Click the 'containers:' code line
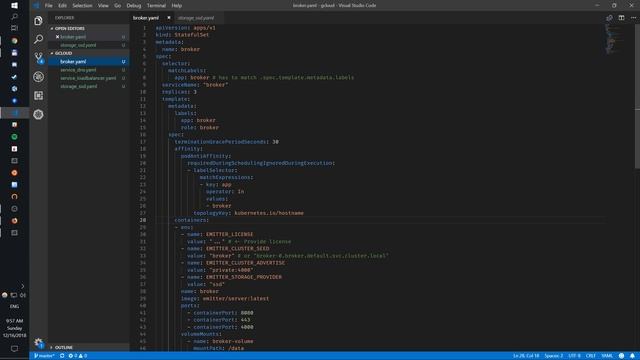640x360 pixels. (x=191, y=220)
